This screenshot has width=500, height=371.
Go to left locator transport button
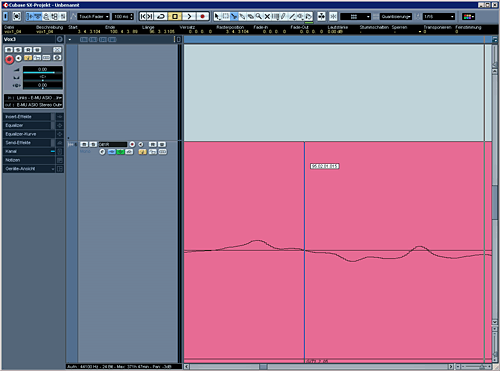pyautogui.click(x=143, y=16)
